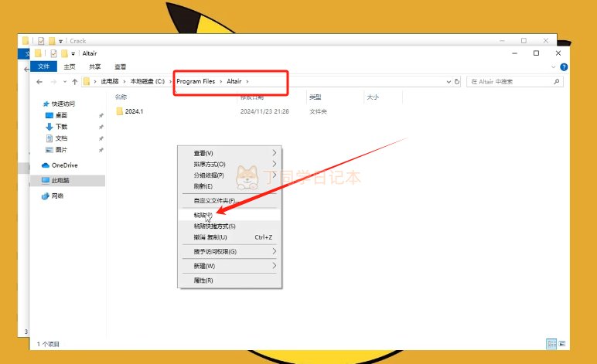Choose 刷新(E) from the context menu
The height and width of the screenshot is (364, 597).
click(230, 186)
